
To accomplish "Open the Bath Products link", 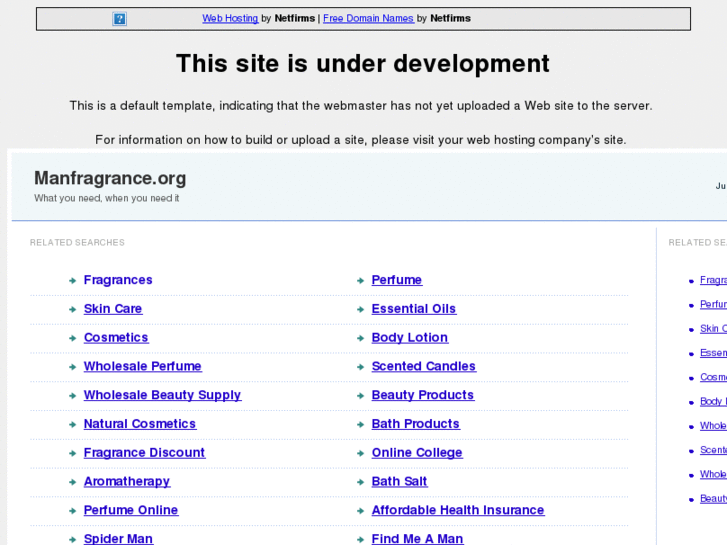I will tap(415, 424).
